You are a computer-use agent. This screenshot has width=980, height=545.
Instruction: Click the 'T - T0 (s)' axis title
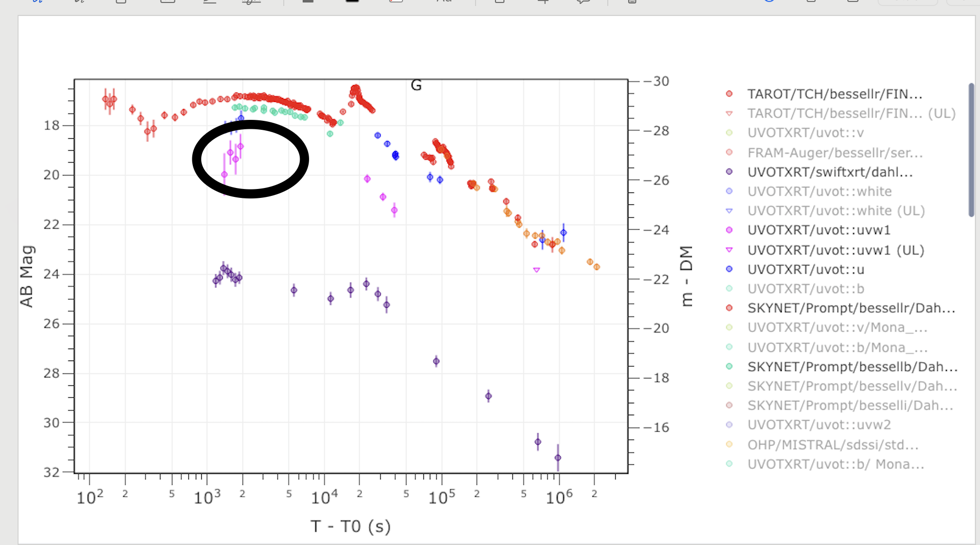tap(350, 526)
